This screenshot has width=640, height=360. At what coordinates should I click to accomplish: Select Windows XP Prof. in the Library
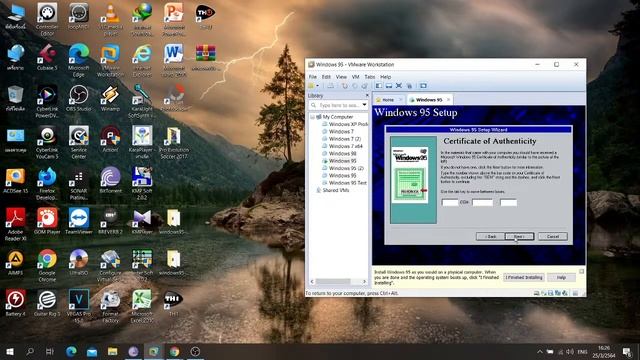pos(345,124)
